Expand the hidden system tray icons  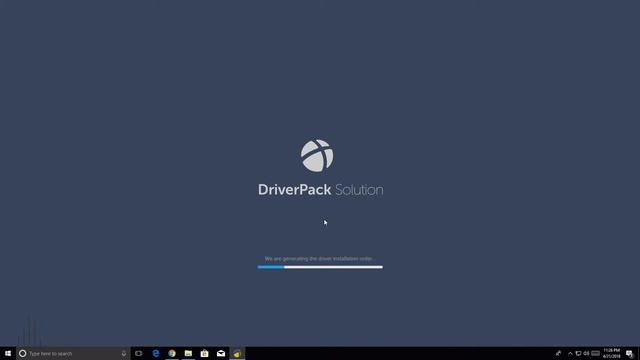tap(570, 353)
